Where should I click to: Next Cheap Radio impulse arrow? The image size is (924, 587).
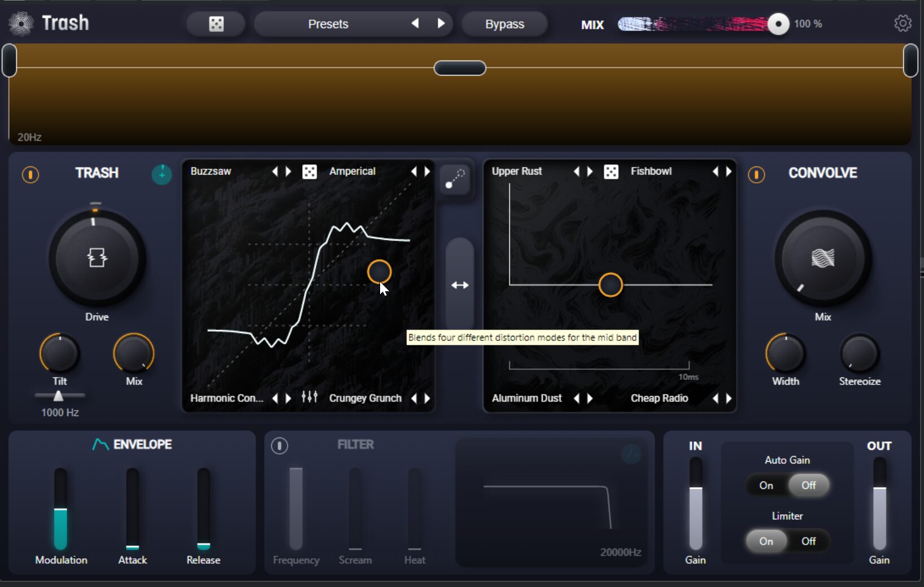pos(729,398)
